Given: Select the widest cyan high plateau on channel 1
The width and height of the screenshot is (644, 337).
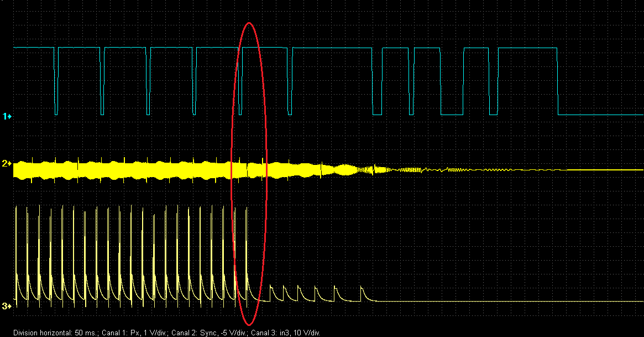Looking at the screenshot, I should tap(333, 48).
